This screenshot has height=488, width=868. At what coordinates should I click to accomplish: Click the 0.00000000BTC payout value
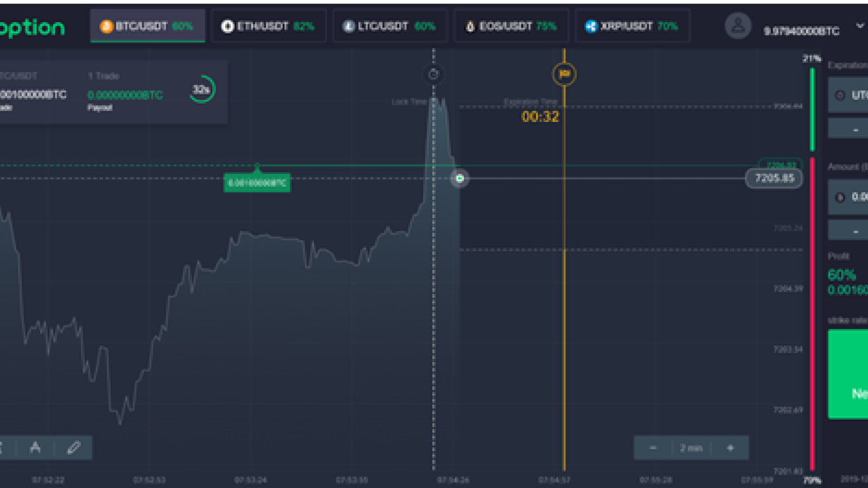click(x=125, y=95)
